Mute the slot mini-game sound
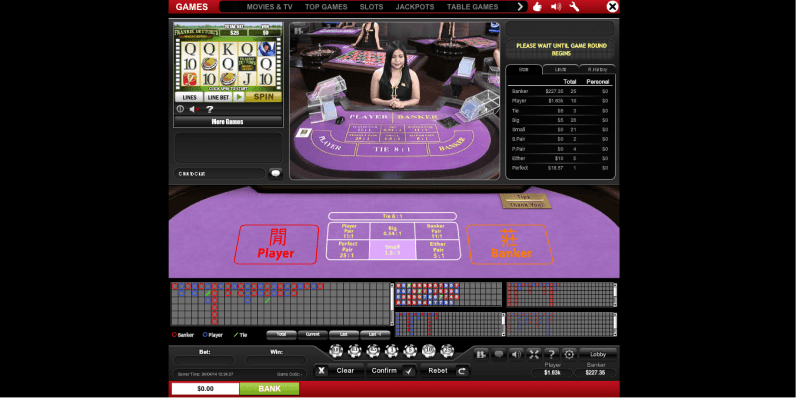 tap(194, 109)
